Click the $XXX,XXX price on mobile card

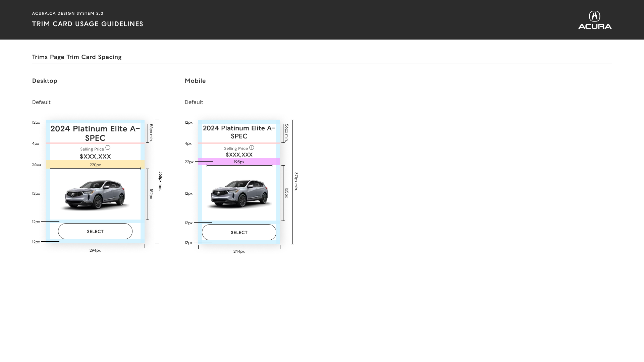[x=239, y=155]
